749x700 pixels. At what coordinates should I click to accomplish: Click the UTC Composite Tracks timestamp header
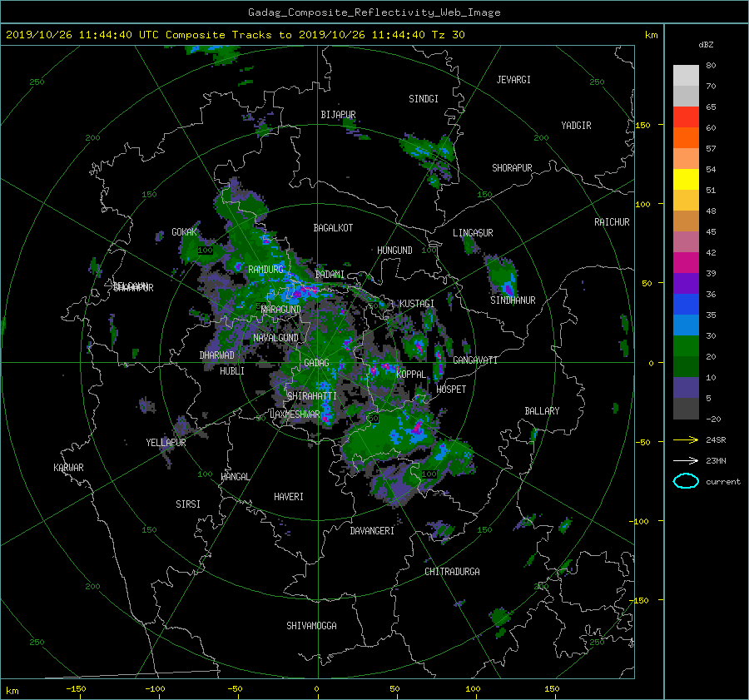(235, 35)
